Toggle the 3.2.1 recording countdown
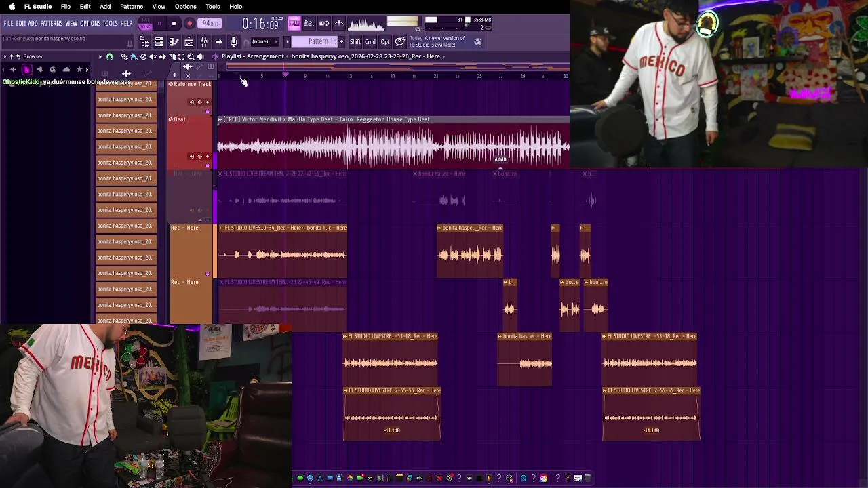Viewport: 868px width, 488px height. pos(309,23)
